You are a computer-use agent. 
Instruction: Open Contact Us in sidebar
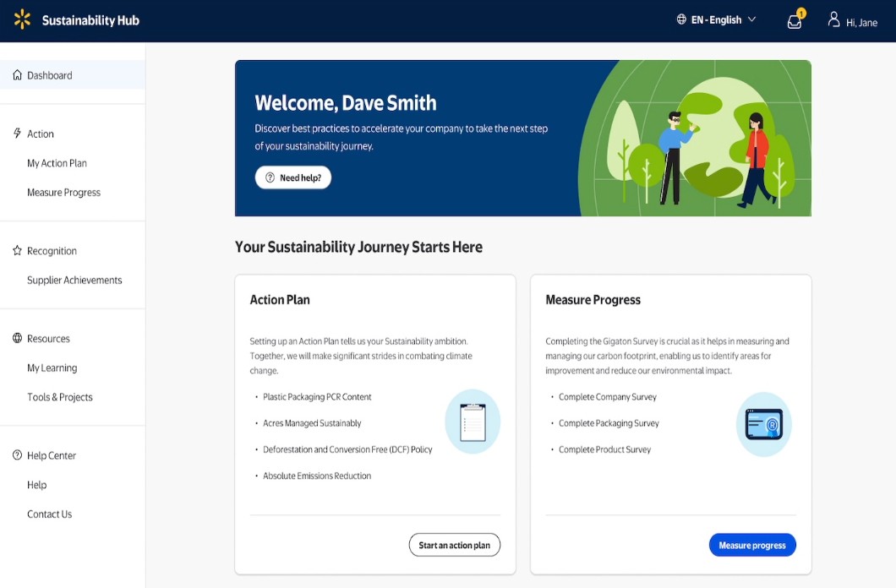pos(49,514)
